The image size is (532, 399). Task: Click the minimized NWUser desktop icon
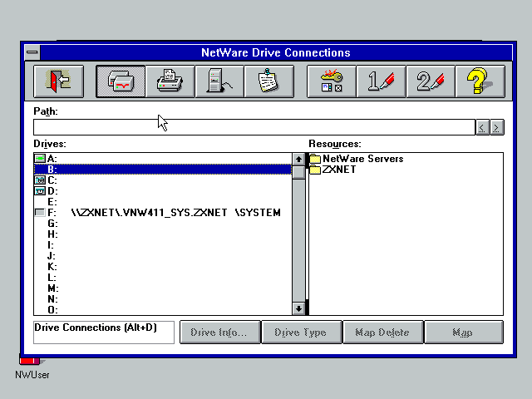click(x=32, y=368)
